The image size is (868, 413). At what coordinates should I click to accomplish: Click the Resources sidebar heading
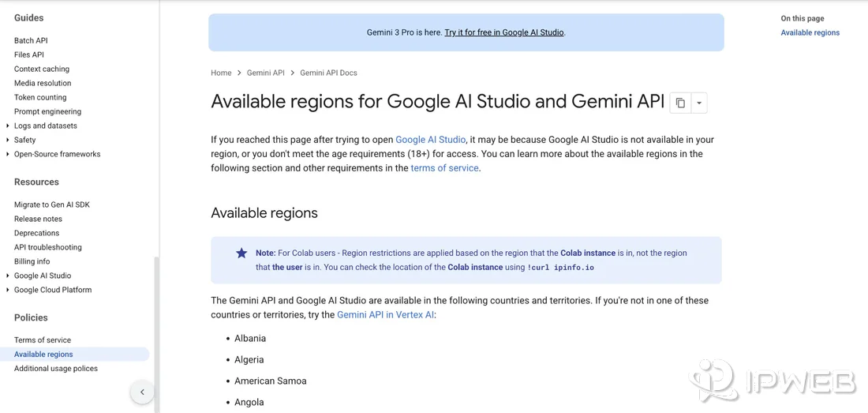click(x=36, y=182)
